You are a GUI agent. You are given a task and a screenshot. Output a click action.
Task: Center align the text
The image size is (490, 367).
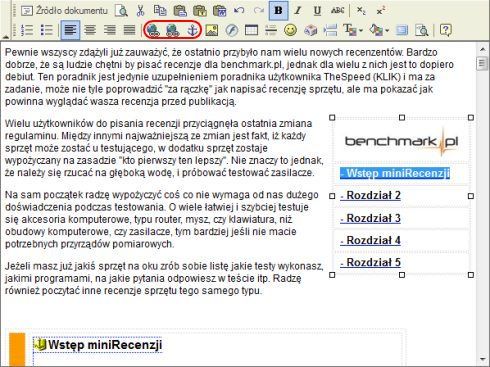pyautogui.click(x=90, y=30)
